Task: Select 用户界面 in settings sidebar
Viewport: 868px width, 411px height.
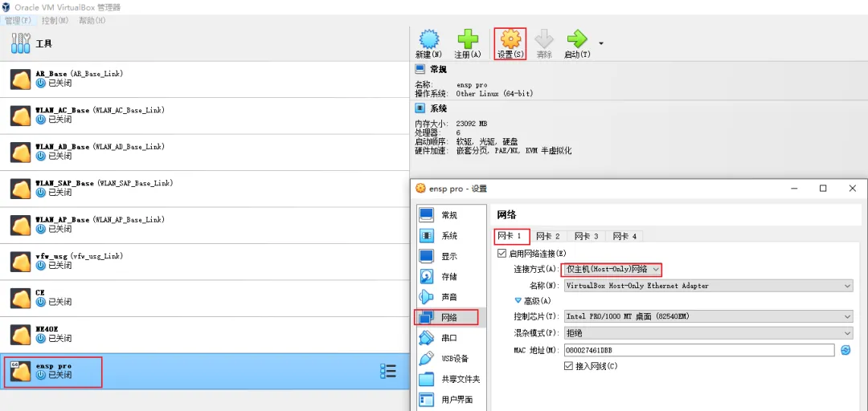Action: point(450,400)
